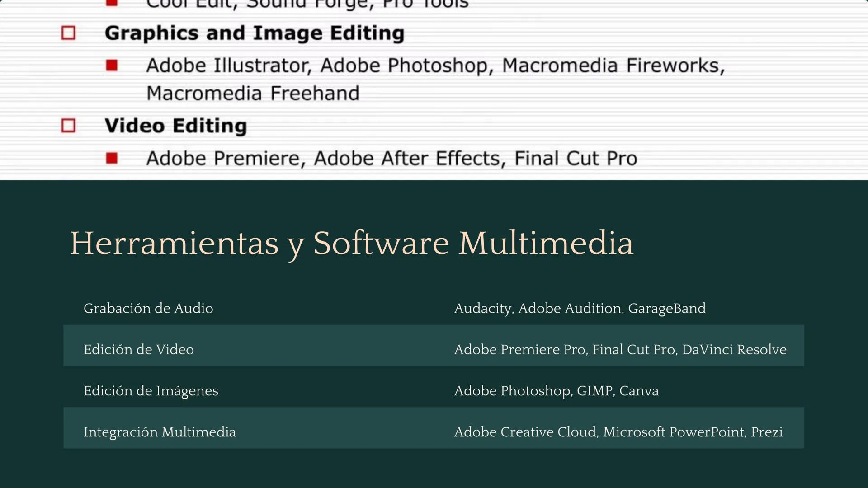
Task: Click the Audacity, Adobe Audition, GarageBand text
Action: [580, 309]
